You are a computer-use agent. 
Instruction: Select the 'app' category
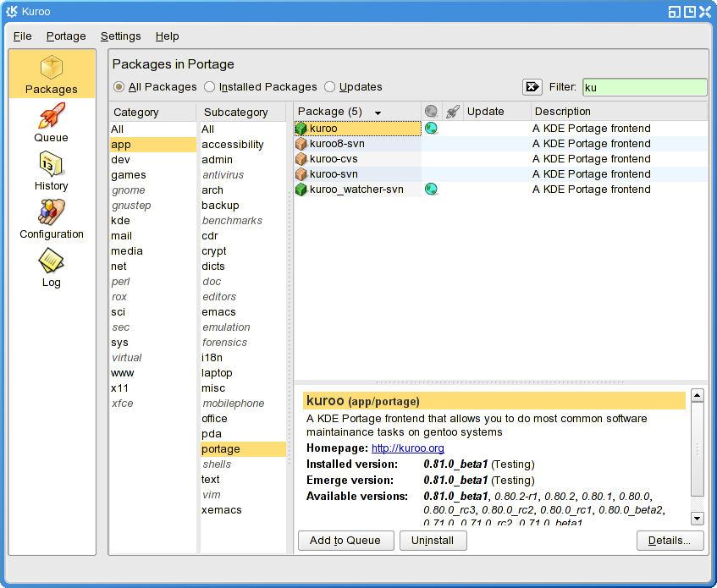tap(152, 145)
